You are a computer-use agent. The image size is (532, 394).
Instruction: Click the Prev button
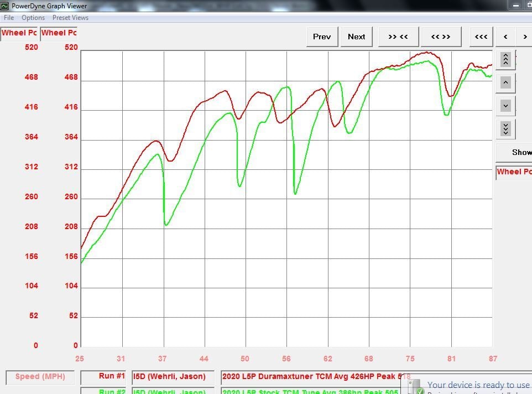(322, 36)
